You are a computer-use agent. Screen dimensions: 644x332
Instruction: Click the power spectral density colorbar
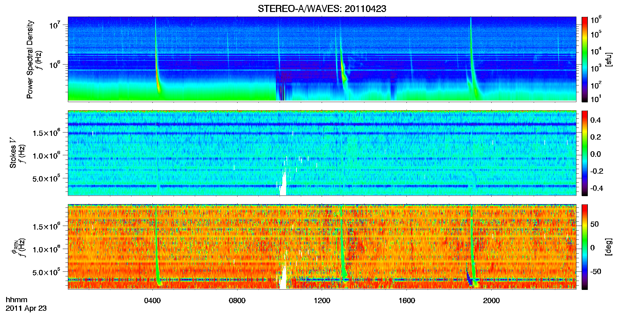click(x=585, y=59)
